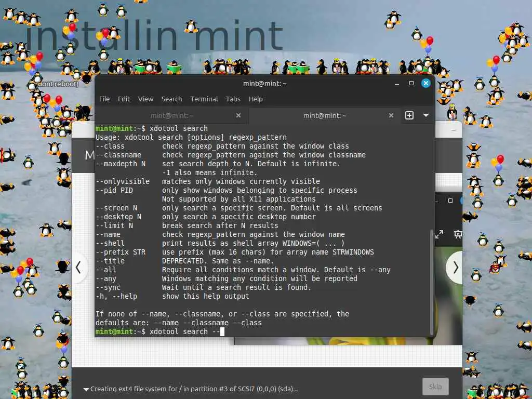Open the File menu in the terminal

click(x=104, y=99)
